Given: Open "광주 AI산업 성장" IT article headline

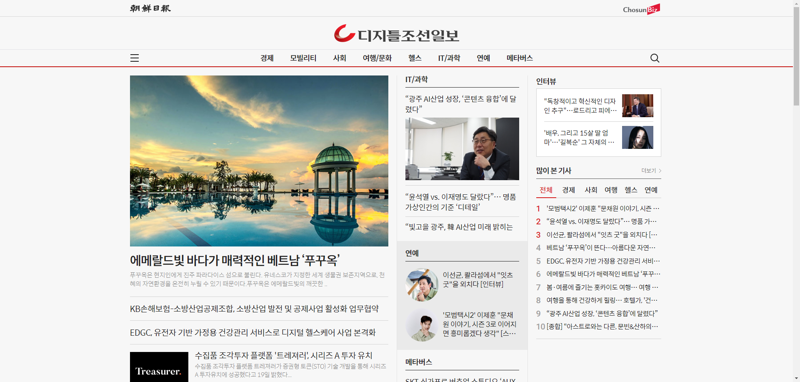Looking at the screenshot, I should point(461,104).
